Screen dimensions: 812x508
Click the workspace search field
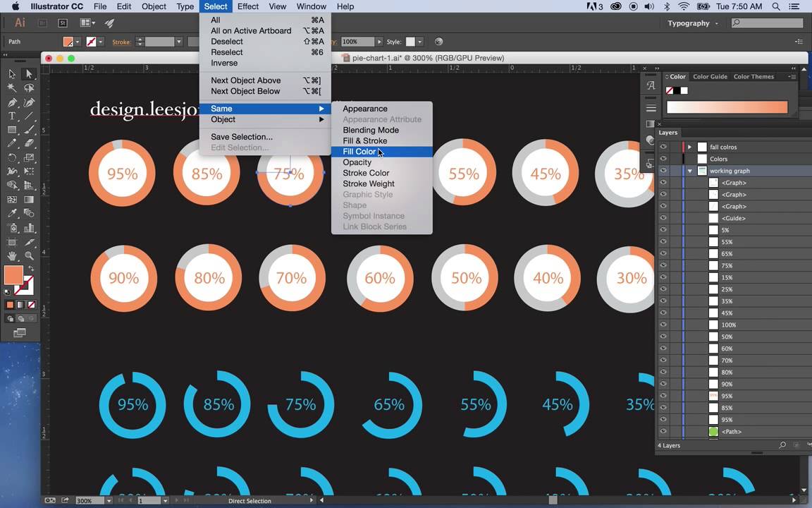[x=768, y=23]
